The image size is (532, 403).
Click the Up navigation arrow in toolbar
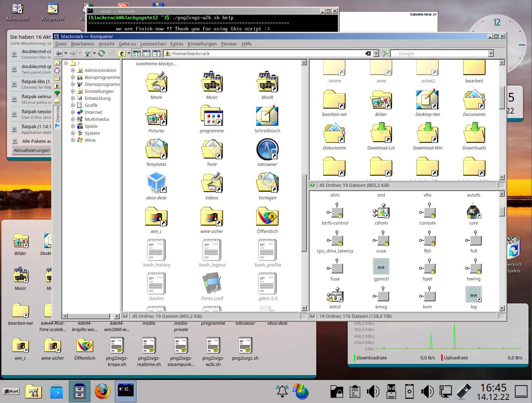(x=87, y=53)
